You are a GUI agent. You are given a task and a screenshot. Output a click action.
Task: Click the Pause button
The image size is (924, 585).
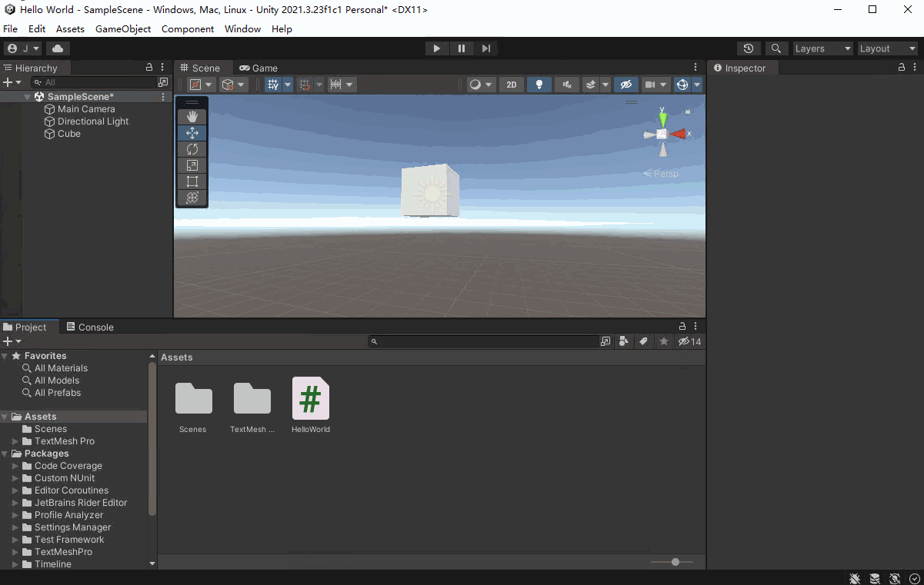pos(462,48)
